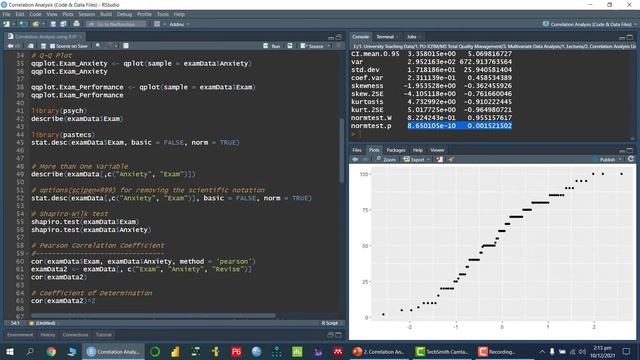The image size is (640, 360).
Task: Open the Export dropdown in Plots pane
Action: pos(428,160)
